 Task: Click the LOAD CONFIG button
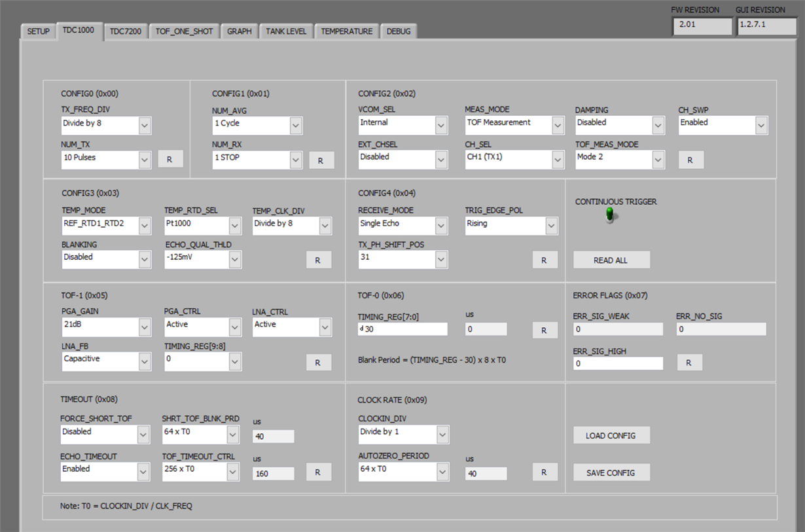(611, 435)
